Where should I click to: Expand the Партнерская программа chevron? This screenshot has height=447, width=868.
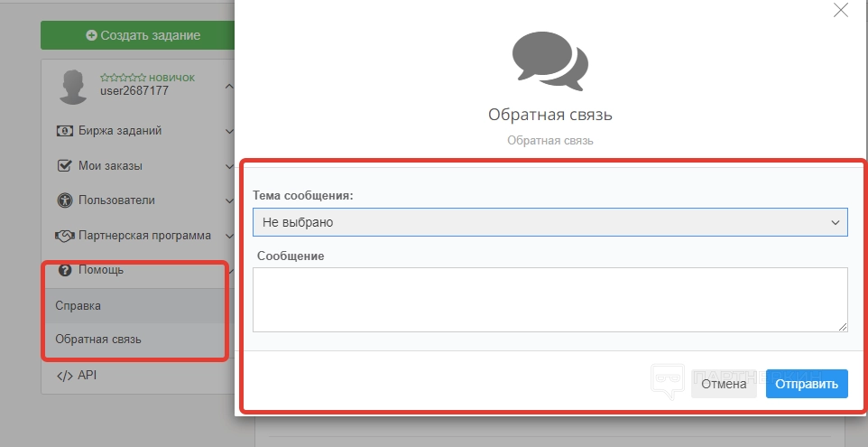coord(229,236)
